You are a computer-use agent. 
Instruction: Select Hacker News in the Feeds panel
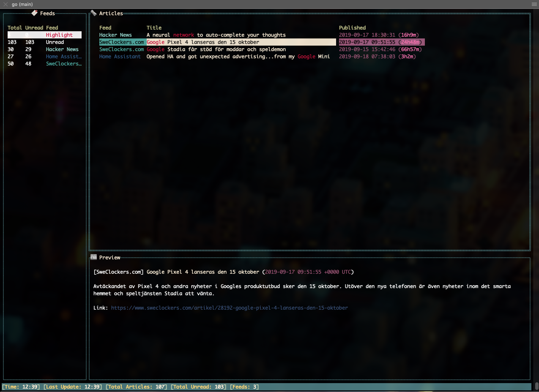[62, 49]
